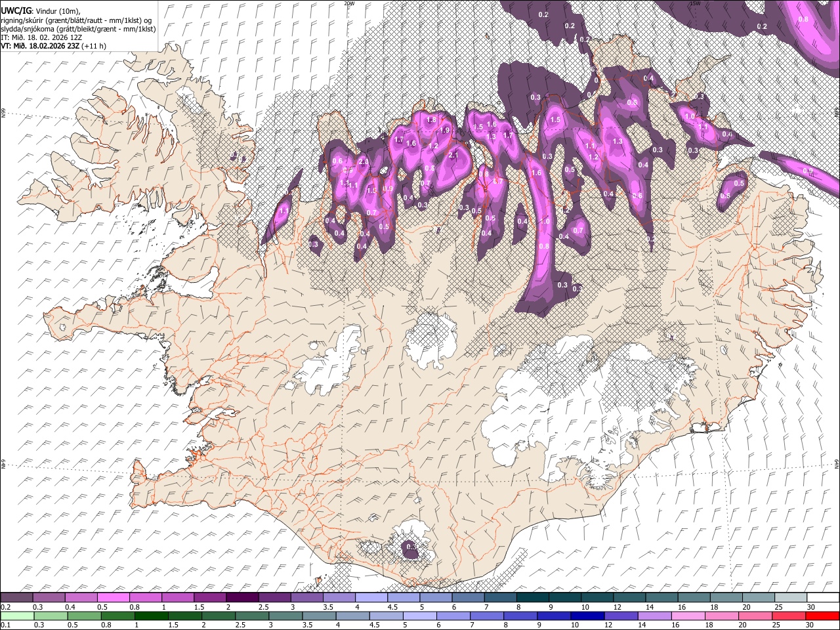Viewport: 840px width, 630px height.
Task: Click the 1.8 snowfall value on the map
Action: (x=431, y=120)
